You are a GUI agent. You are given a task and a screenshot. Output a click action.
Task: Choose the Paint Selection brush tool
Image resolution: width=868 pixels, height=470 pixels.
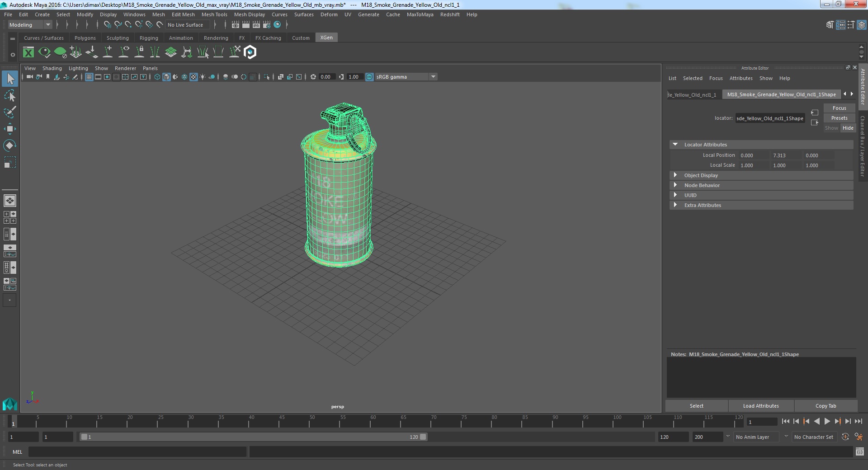click(x=10, y=112)
